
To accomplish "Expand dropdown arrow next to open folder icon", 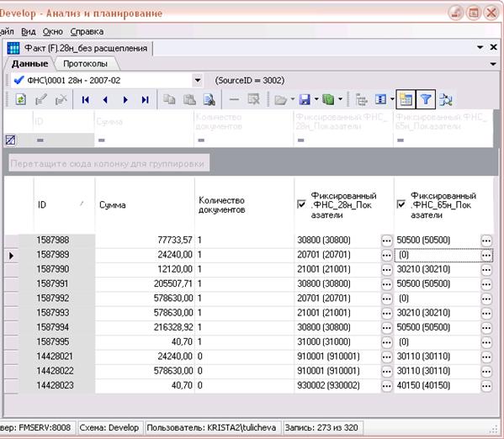I will pos(293,99).
